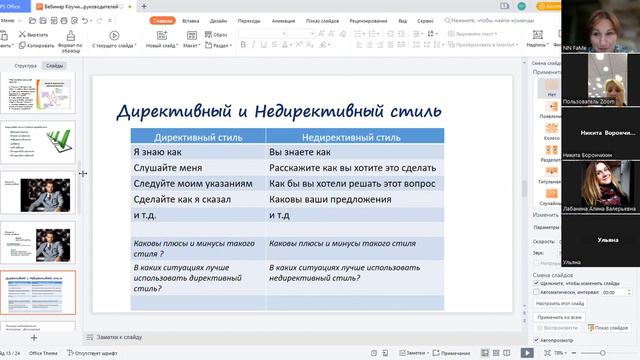Click the zoom slider handle
The width and height of the screenshot is (640, 360).
pos(602,353)
